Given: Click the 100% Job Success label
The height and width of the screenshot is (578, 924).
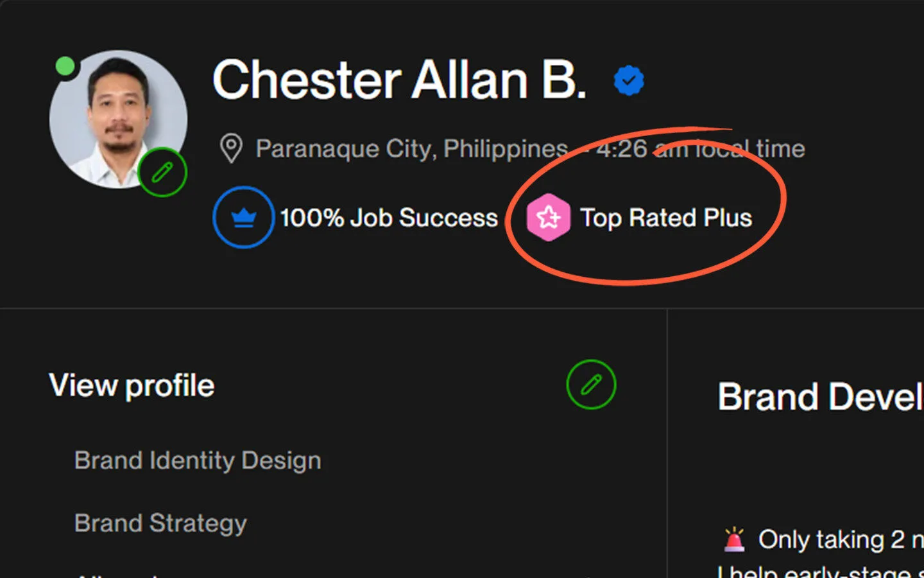Looking at the screenshot, I should pos(389,217).
